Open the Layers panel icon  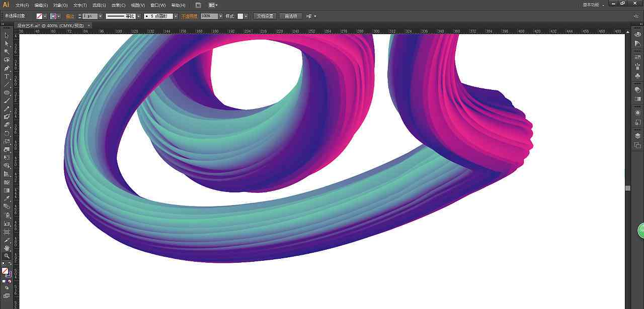point(638,136)
